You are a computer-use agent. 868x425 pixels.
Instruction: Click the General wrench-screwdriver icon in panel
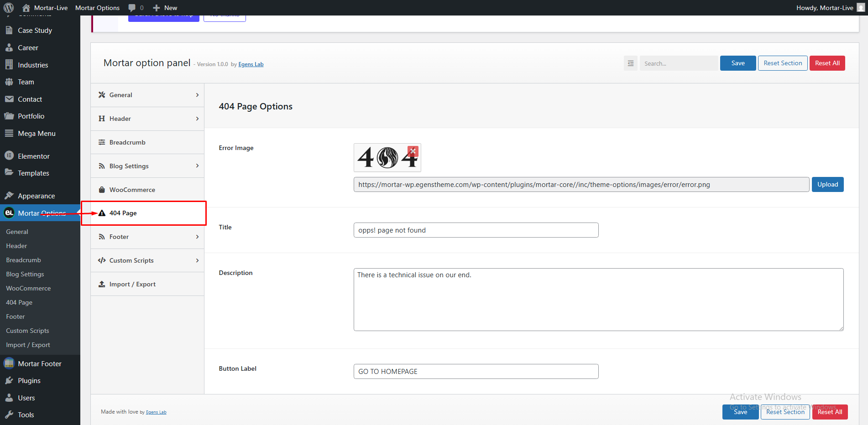102,95
